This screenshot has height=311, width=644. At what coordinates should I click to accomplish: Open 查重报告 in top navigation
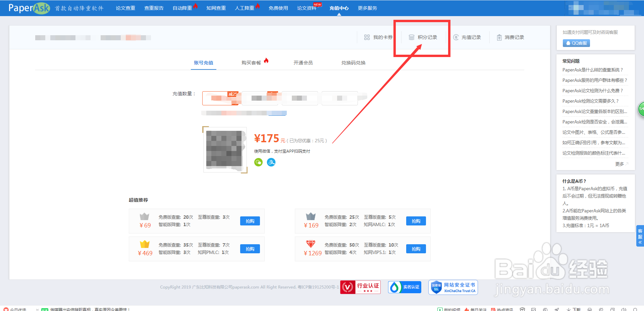point(154,8)
